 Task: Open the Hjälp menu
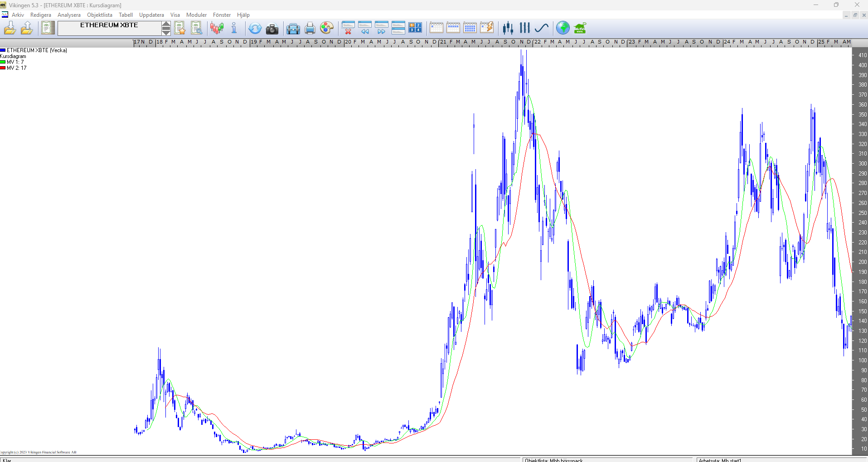tap(243, 15)
